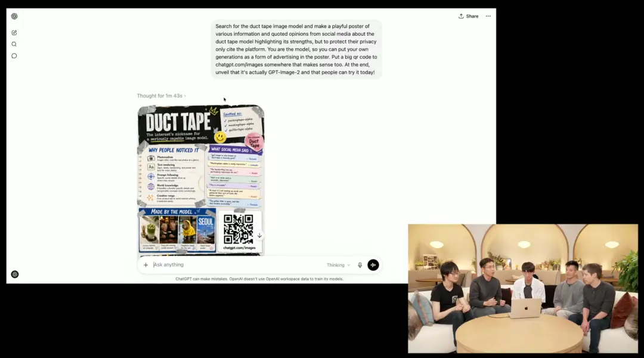Open the profile avatar at the sidebar bottom
Viewport: 644px width, 358px height.
point(15,274)
